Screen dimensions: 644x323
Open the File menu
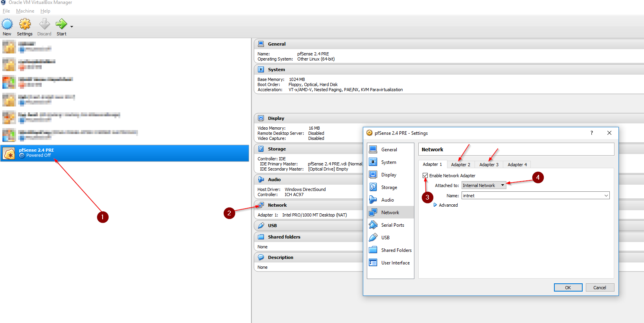coord(6,11)
